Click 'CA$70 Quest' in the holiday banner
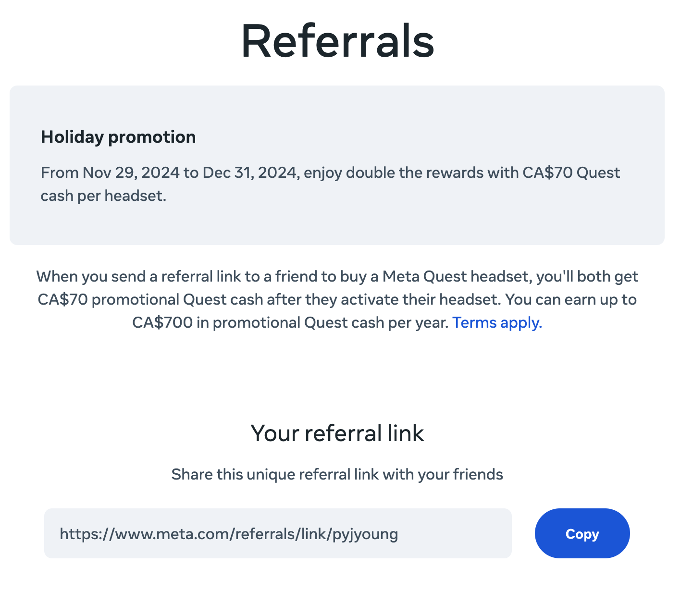This screenshot has width=693, height=616. click(x=571, y=172)
